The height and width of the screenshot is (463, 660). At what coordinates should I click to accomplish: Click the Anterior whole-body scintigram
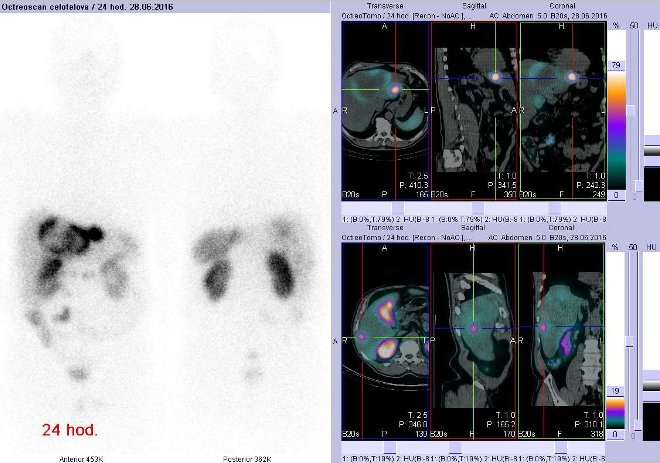(80, 240)
